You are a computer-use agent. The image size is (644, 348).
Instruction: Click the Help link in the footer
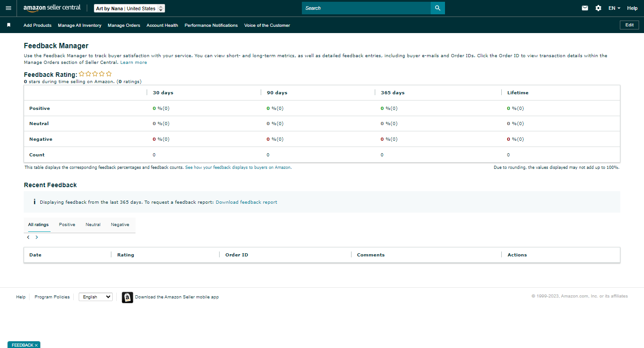(x=21, y=297)
